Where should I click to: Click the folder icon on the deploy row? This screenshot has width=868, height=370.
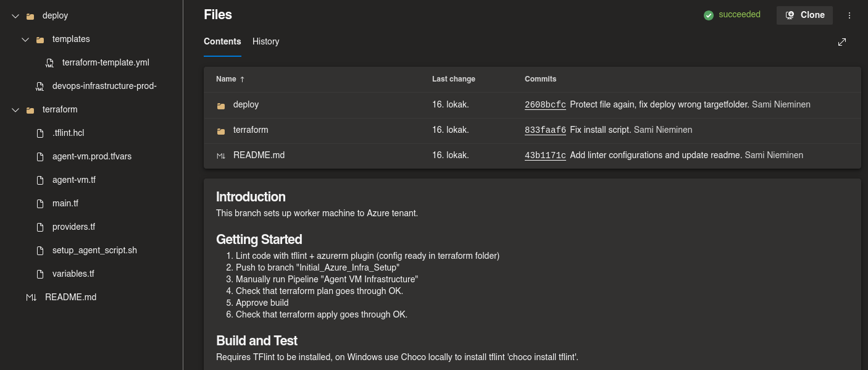click(220, 104)
